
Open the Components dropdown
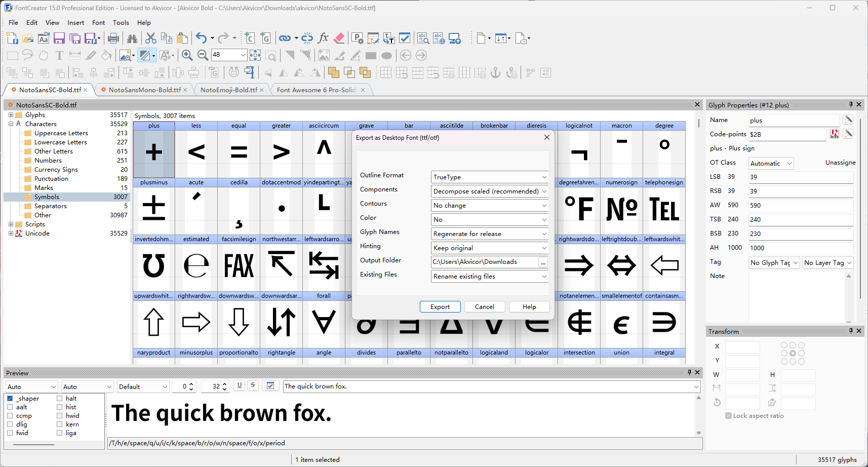pyautogui.click(x=490, y=191)
